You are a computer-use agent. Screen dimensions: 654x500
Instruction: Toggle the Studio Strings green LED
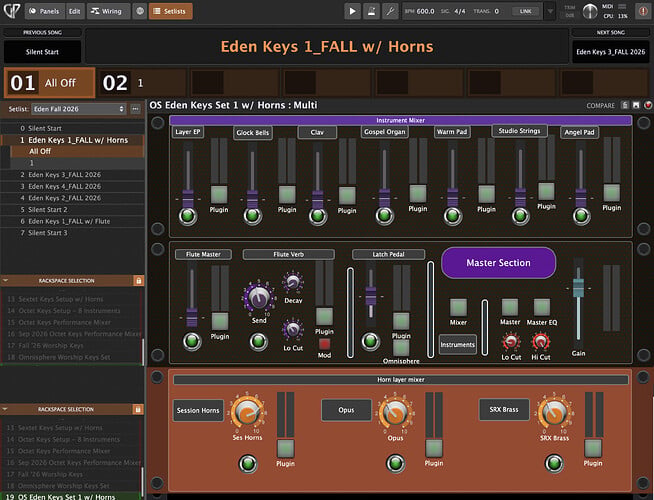520,216
